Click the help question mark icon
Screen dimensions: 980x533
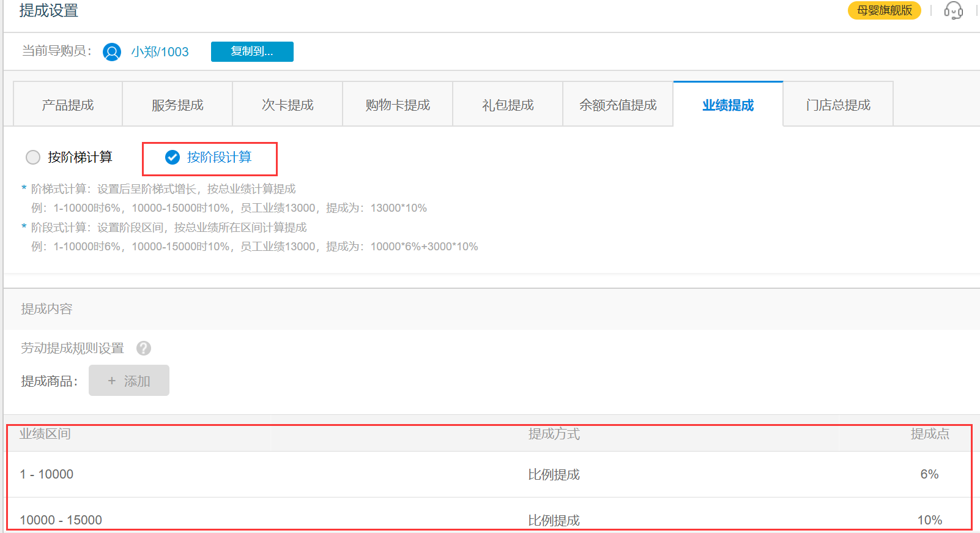[144, 348]
